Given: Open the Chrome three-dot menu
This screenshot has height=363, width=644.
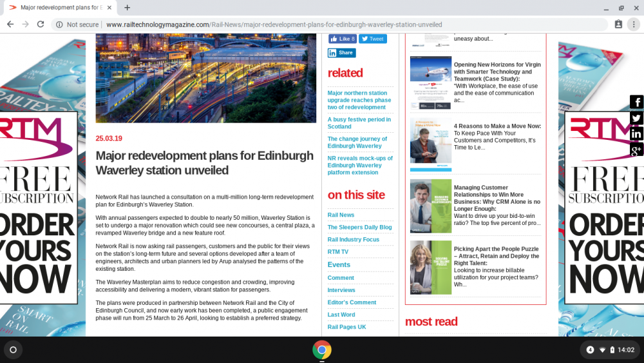Looking at the screenshot, I should pos(634,25).
